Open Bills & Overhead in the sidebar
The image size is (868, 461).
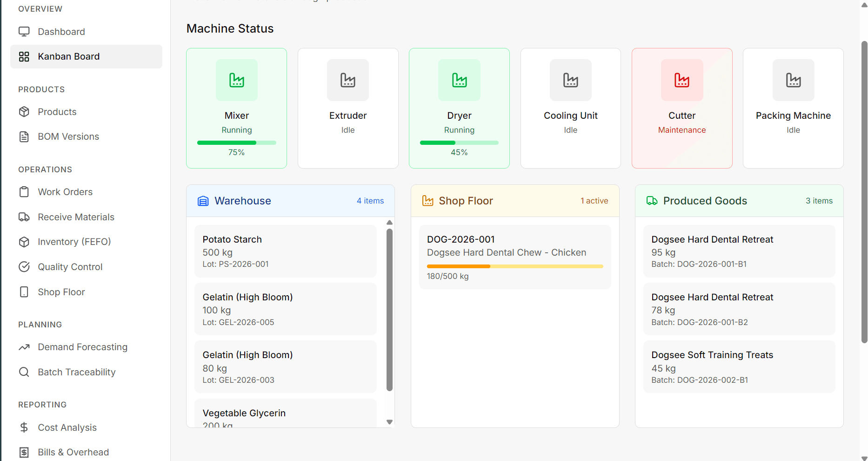73,452
